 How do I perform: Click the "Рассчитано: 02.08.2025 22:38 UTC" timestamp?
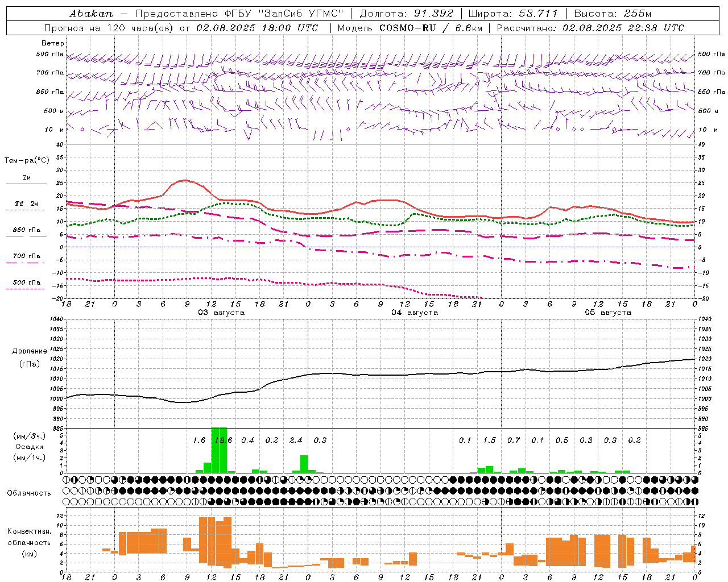click(590, 28)
